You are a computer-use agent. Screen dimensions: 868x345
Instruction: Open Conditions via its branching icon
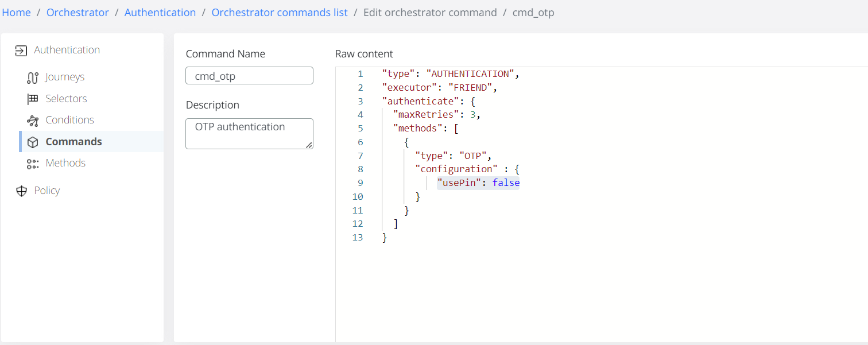click(x=34, y=119)
